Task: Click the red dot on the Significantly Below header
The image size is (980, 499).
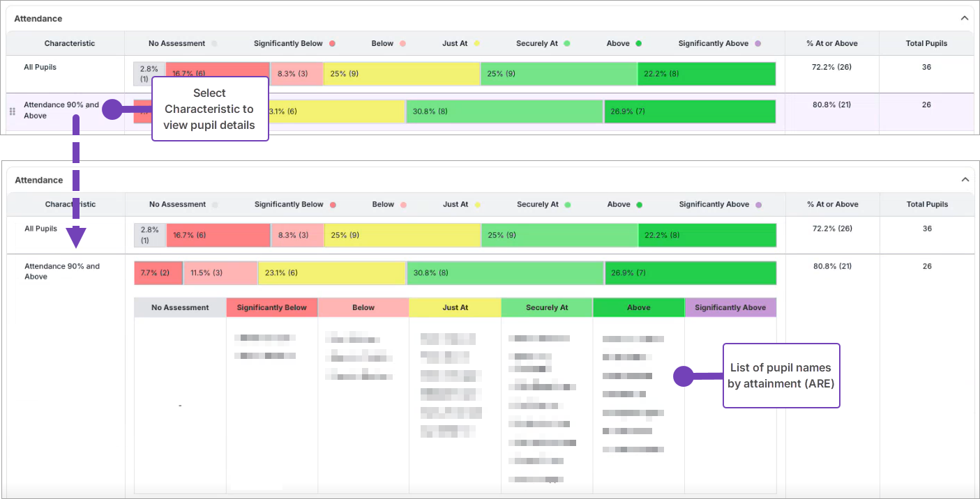Action: click(333, 43)
